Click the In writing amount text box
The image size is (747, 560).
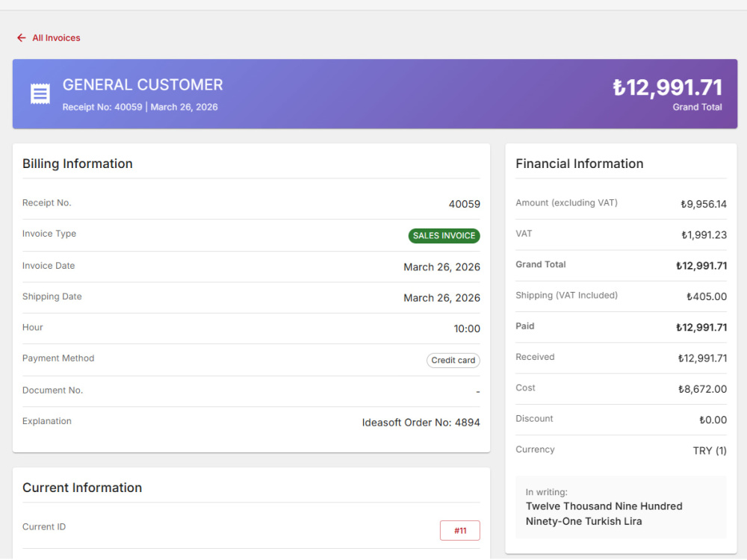tap(621, 507)
